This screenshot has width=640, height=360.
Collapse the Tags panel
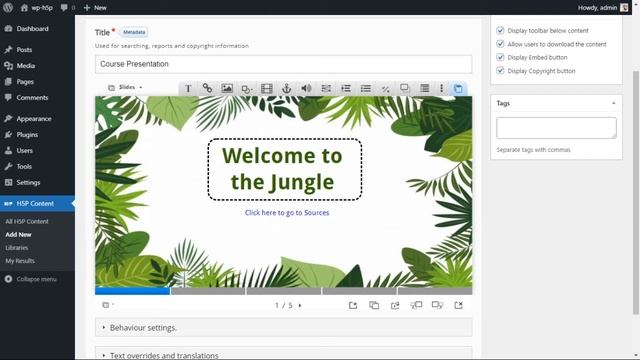613,103
